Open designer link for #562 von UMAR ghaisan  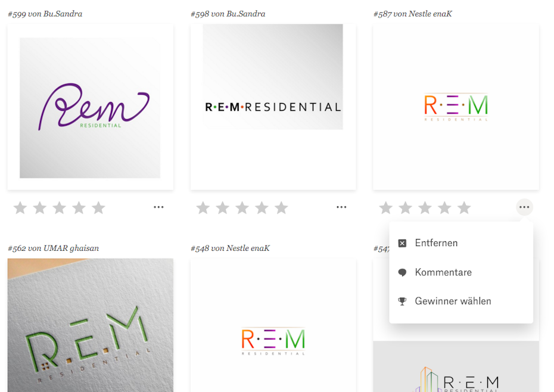click(71, 248)
